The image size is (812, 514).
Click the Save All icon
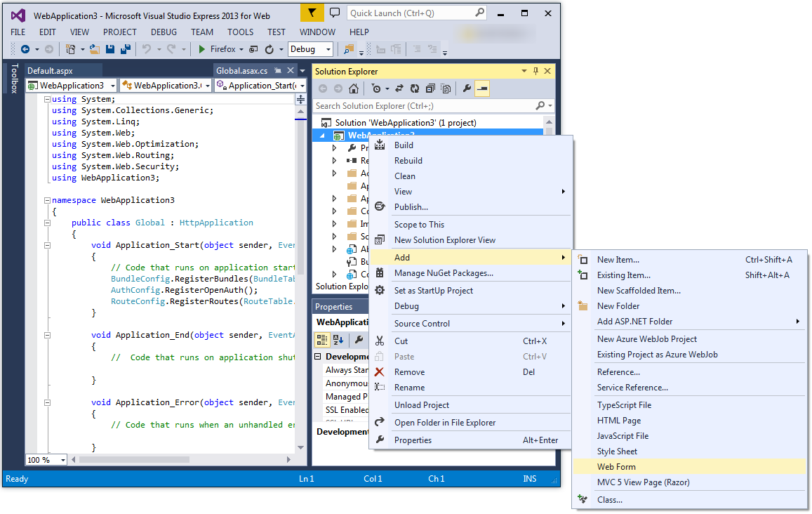125,49
